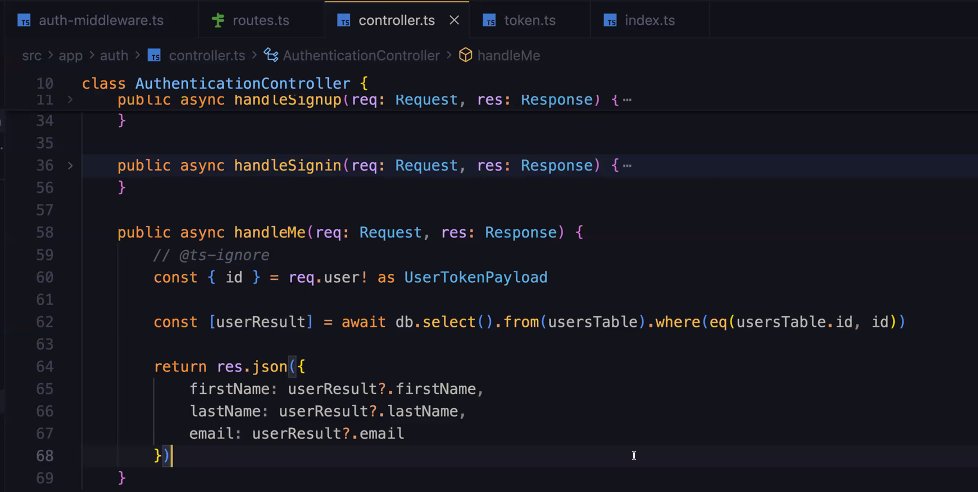The width and height of the screenshot is (978, 492).
Task: Open the routes.ts tab
Action: click(x=261, y=20)
